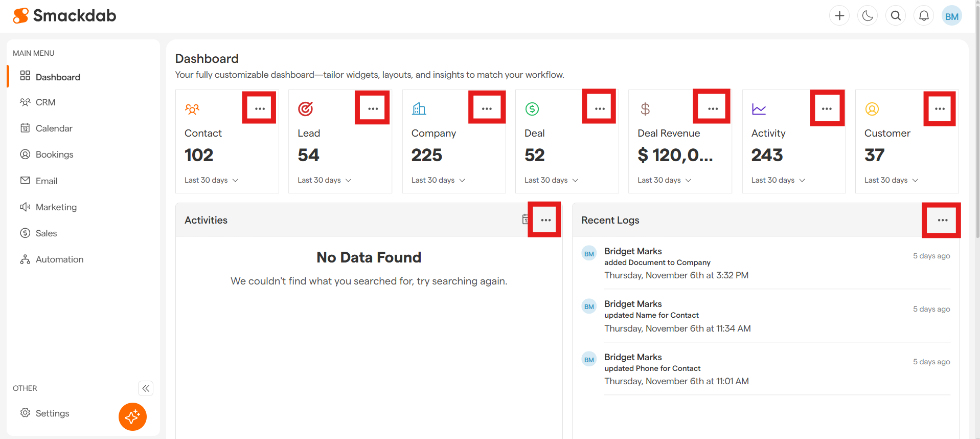Open the BM profile avatar menu
The height and width of the screenshot is (439, 980).
click(x=951, y=16)
